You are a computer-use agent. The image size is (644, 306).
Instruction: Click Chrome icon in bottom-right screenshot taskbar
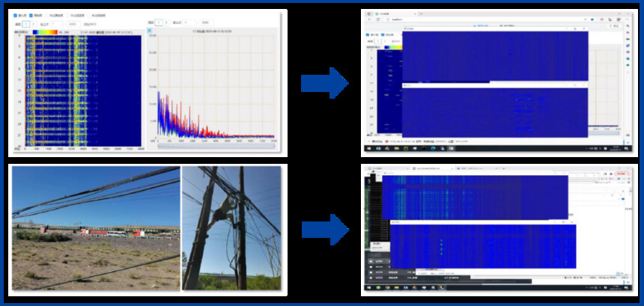point(387,287)
